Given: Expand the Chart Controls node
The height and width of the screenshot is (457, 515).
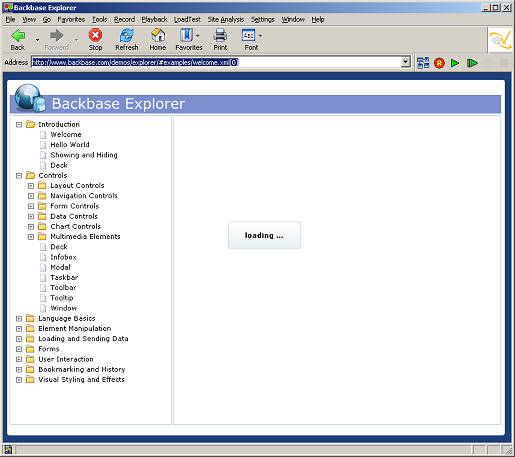Looking at the screenshot, I should pyautogui.click(x=31, y=227).
